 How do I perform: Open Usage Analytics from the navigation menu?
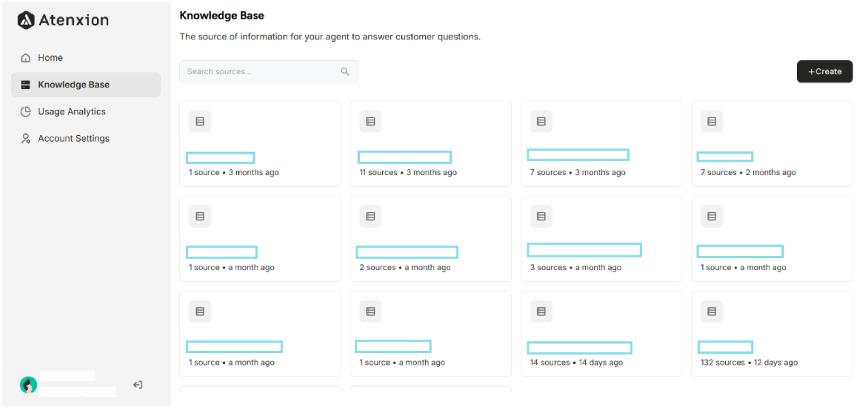[x=71, y=111]
